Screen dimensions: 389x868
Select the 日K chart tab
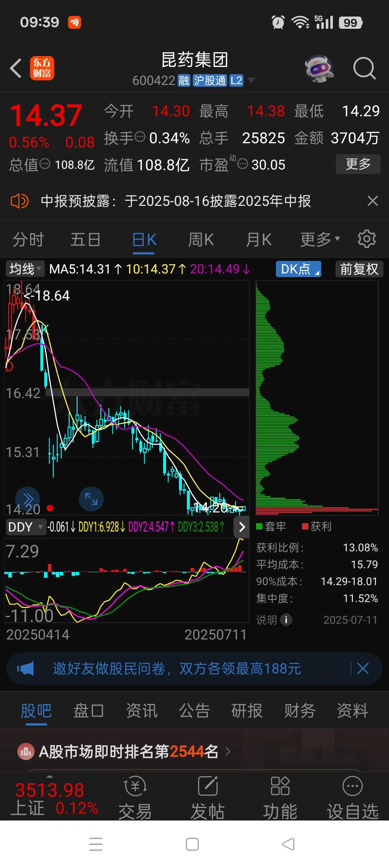[144, 240]
